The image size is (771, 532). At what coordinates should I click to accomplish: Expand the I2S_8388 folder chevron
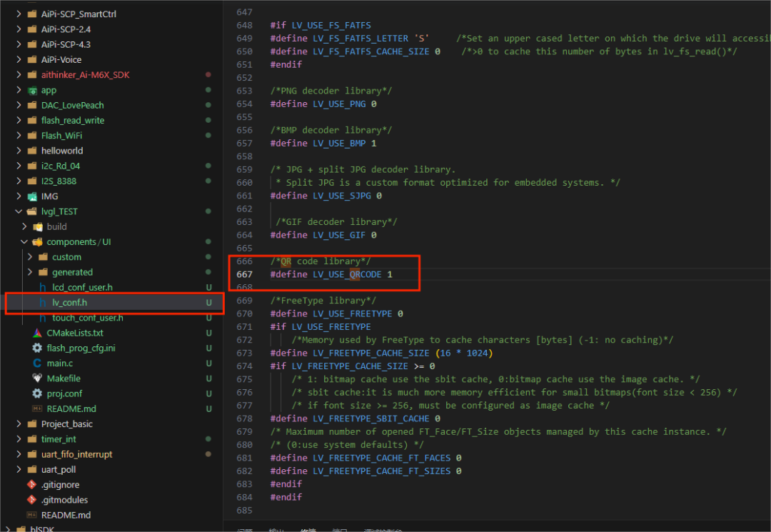pos(19,181)
